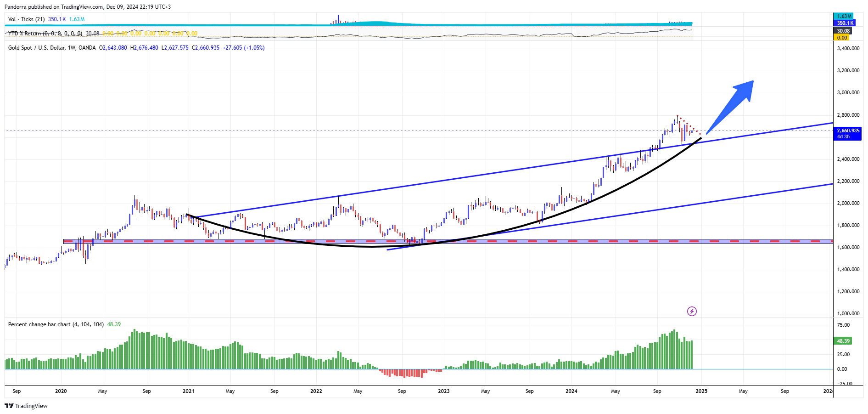Click the 350.1K value in volume legend
The image size is (868, 414).
pos(57,19)
